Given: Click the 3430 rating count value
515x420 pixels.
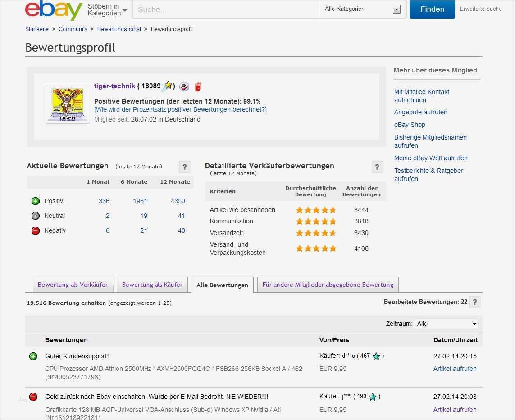Looking at the screenshot, I should coord(361,233).
